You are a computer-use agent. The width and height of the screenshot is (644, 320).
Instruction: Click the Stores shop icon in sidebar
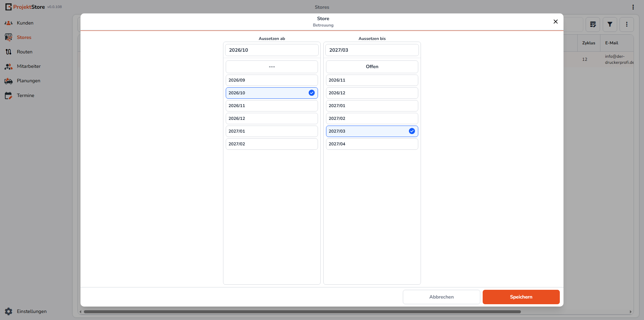(8, 37)
